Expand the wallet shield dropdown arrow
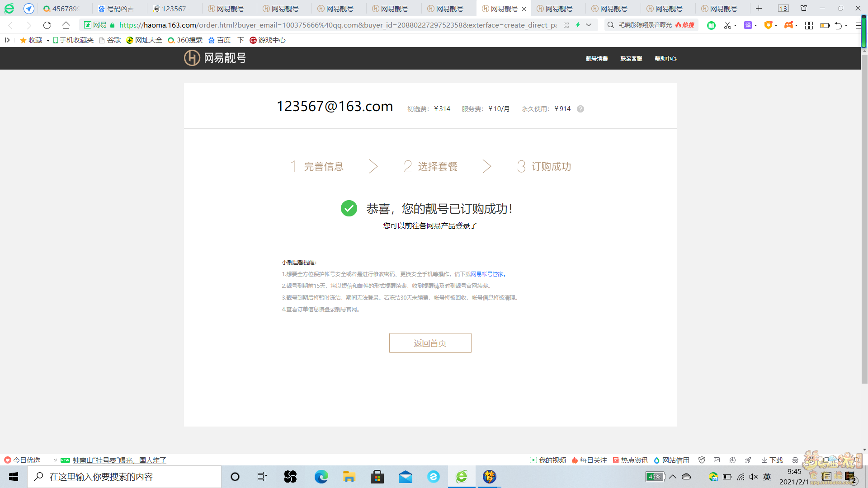The image size is (868, 488). 776,26
